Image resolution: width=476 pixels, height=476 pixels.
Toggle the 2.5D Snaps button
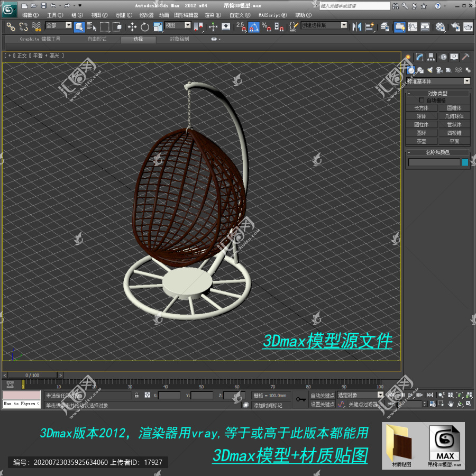(x=241, y=27)
